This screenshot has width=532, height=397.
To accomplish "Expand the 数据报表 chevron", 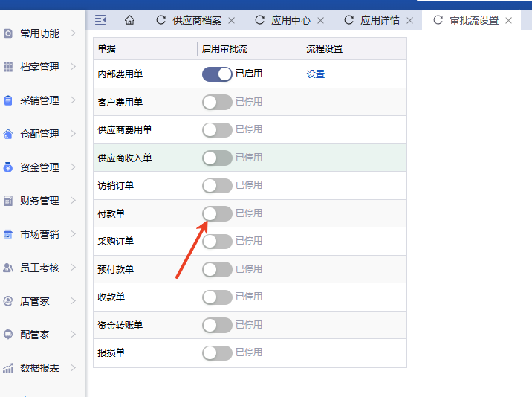I will pyautogui.click(x=74, y=368).
